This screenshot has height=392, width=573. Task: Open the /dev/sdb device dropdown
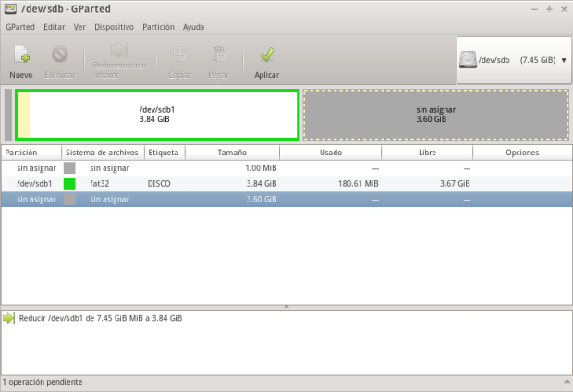563,60
